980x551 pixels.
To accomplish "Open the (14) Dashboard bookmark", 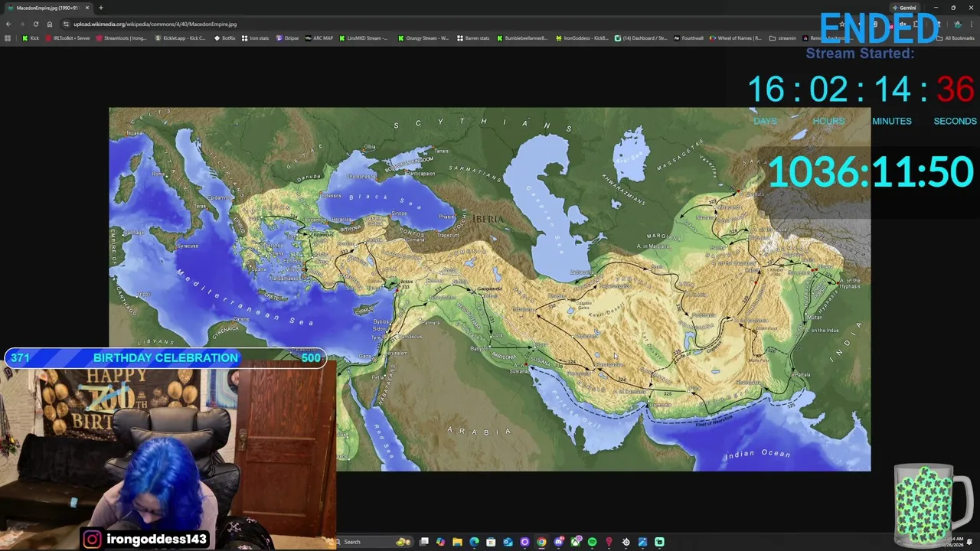I will click(640, 38).
